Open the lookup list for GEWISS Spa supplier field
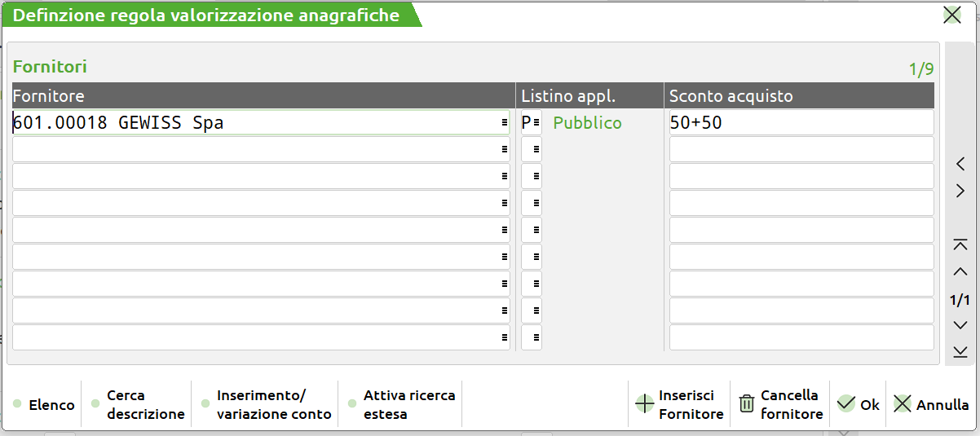 click(x=505, y=123)
